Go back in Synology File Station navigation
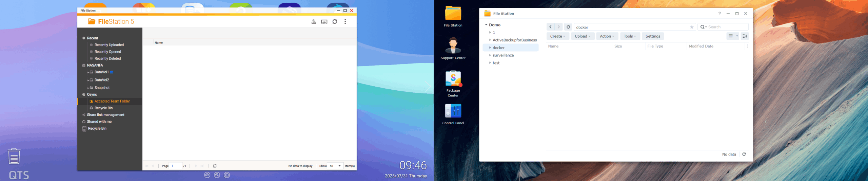Image resolution: width=868 pixels, height=181 pixels. coord(550,27)
